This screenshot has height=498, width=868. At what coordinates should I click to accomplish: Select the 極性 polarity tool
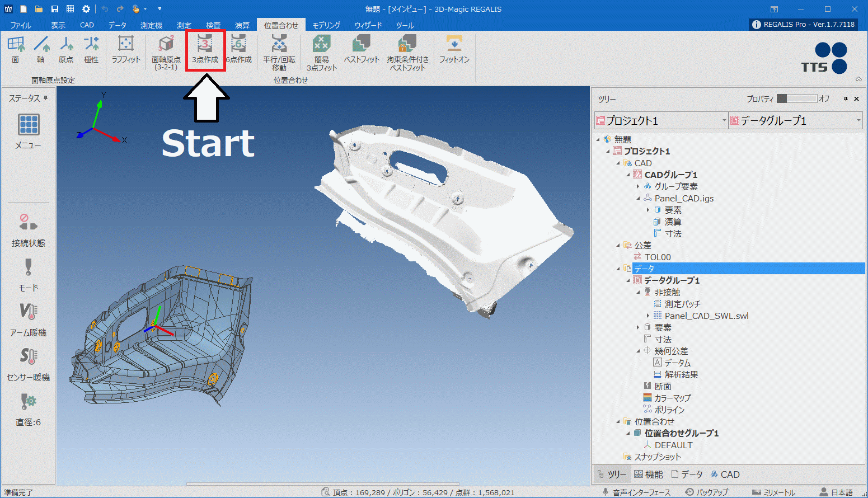click(91, 50)
